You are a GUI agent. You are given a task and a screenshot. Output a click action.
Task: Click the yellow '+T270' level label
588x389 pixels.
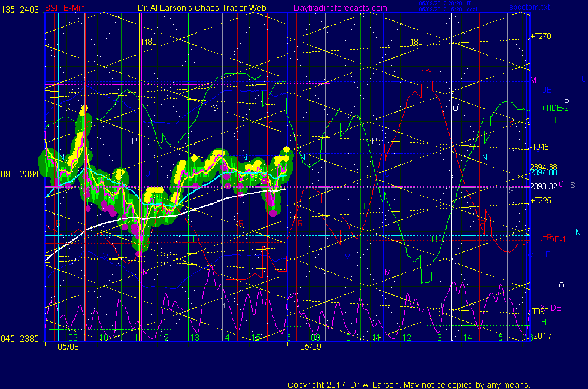click(541, 37)
